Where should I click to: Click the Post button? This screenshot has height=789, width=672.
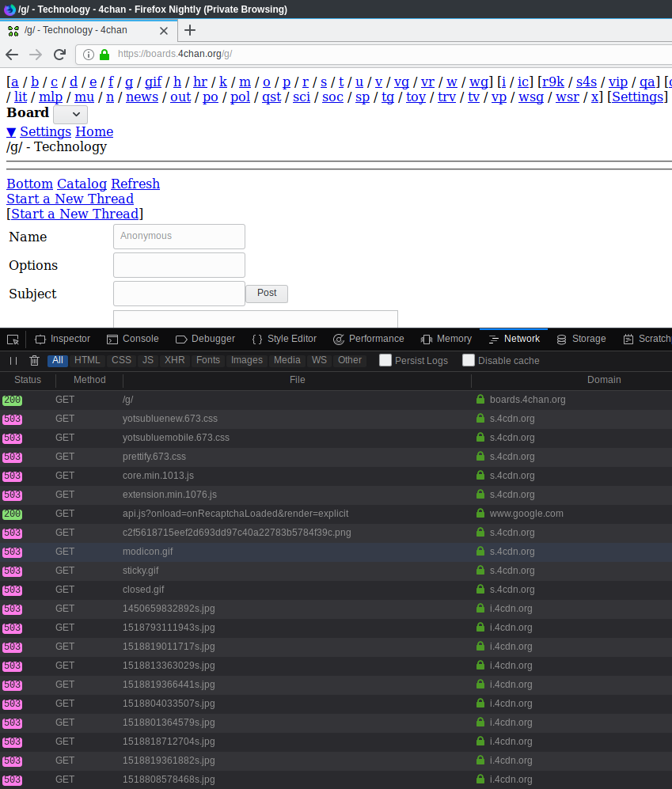[x=267, y=294]
